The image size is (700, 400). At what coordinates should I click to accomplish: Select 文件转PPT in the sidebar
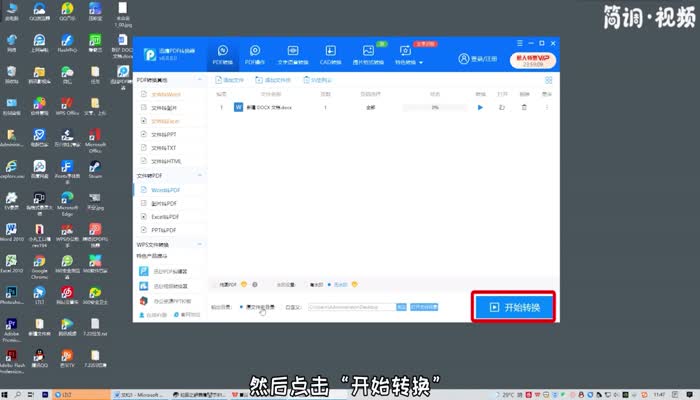[164, 133]
